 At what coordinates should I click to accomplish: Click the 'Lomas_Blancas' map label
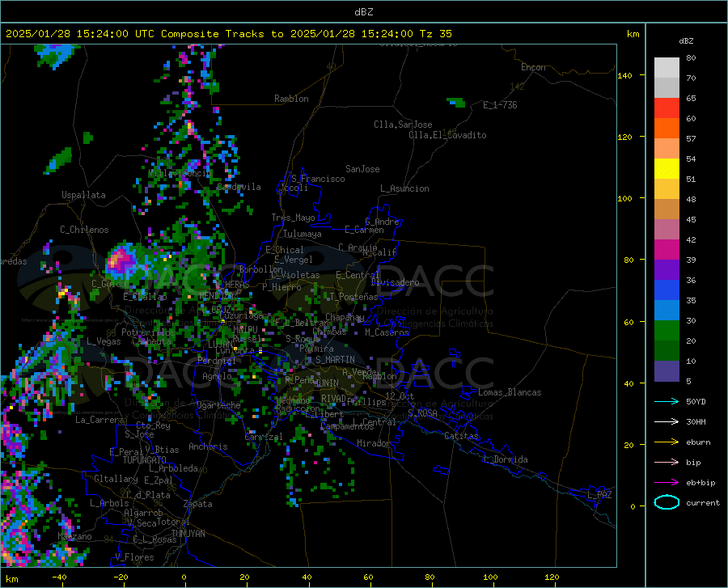(x=510, y=392)
